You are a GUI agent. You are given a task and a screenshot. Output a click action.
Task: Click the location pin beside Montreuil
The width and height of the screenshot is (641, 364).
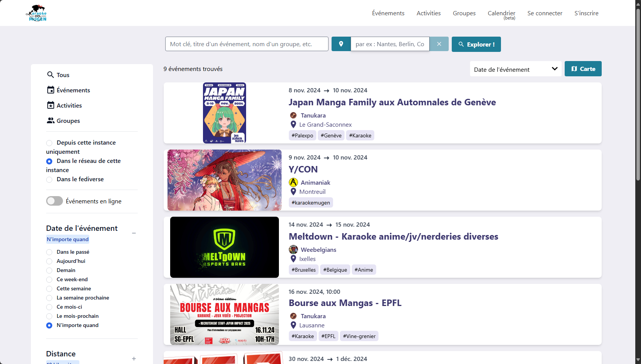tap(293, 192)
